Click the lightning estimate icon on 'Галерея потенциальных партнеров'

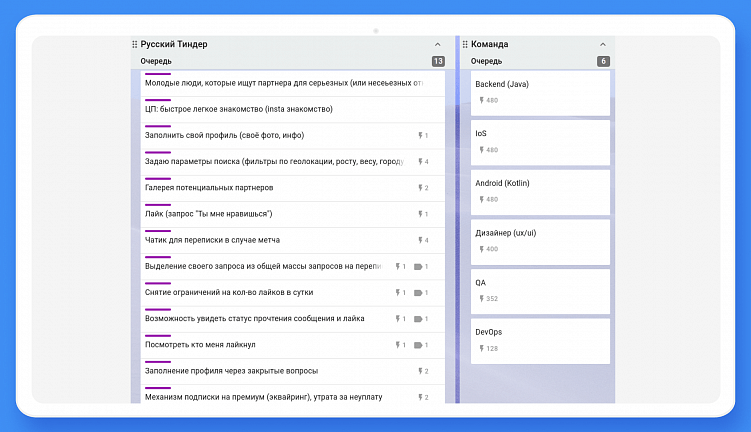point(420,188)
